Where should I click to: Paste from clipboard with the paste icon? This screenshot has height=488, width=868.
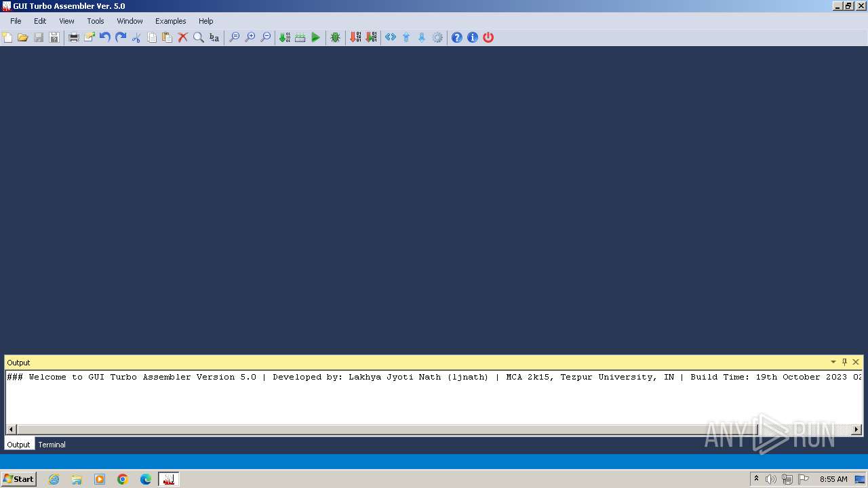pos(167,37)
